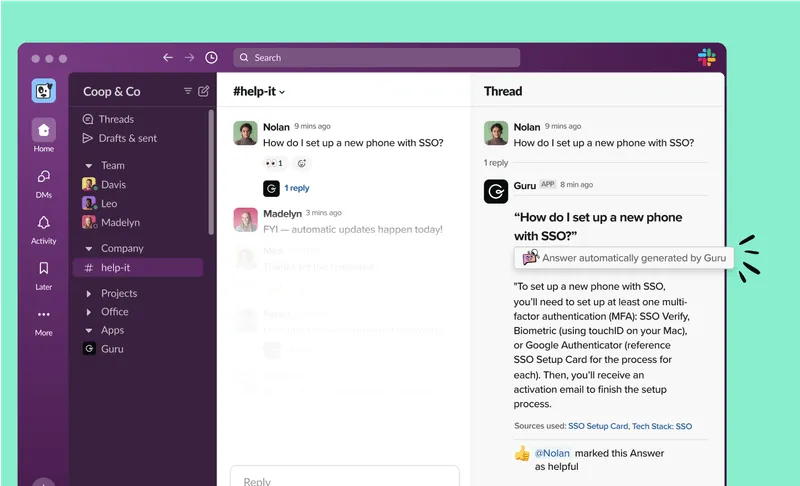Image resolution: width=800 pixels, height=486 pixels.
Task: Click the More ellipsis icon
Action: click(x=43, y=315)
